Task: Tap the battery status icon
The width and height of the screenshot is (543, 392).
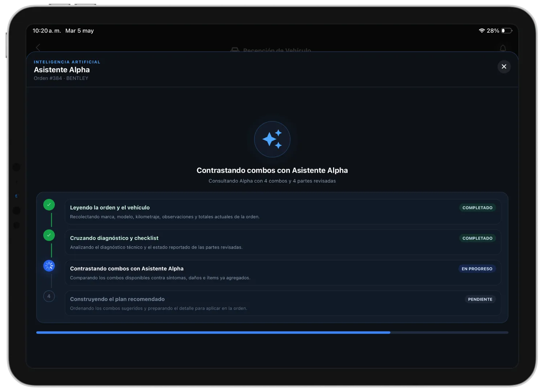Action: point(507,31)
